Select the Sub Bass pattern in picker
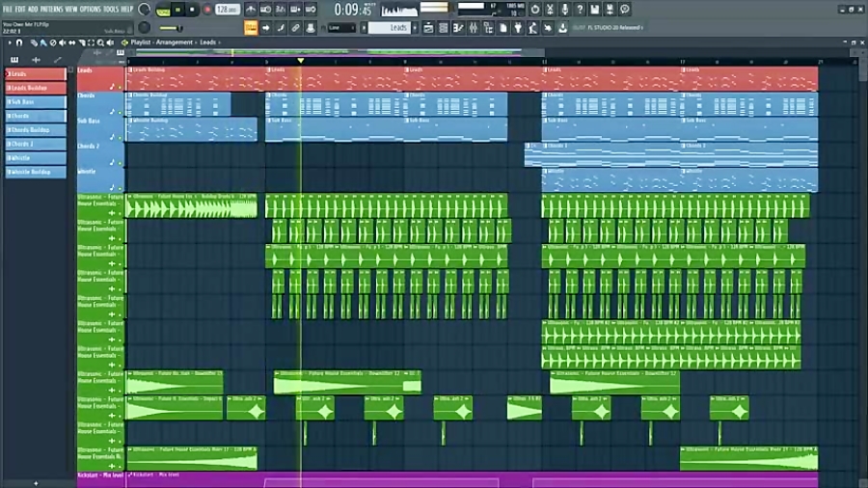The image size is (868, 488). pyautogui.click(x=36, y=101)
